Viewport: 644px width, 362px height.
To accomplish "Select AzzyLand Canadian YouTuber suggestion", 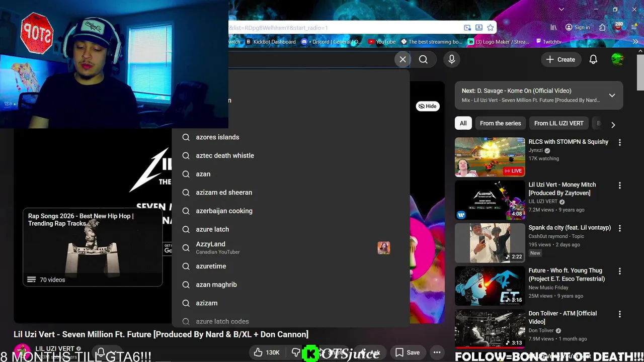I will (x=291, y=248).
